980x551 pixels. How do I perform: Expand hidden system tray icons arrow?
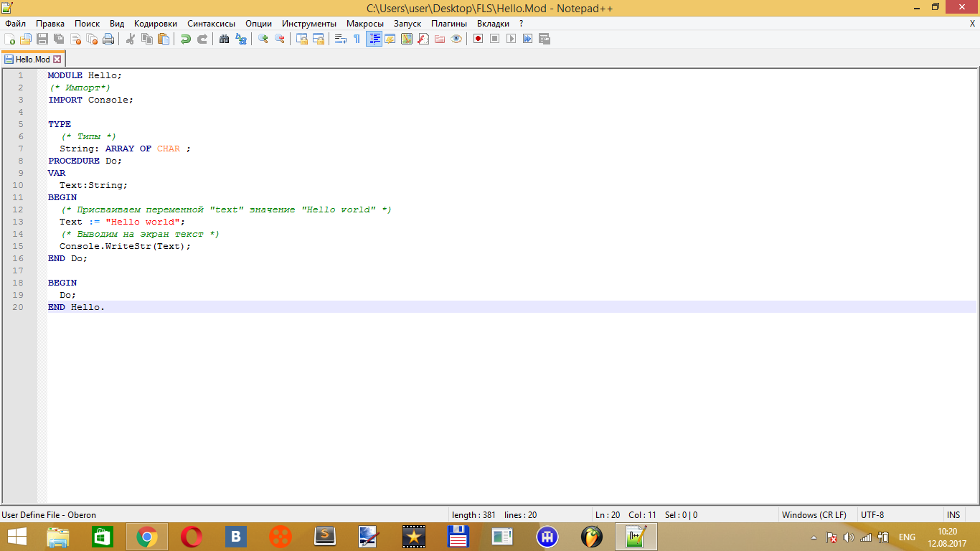(x=814, y=537)
